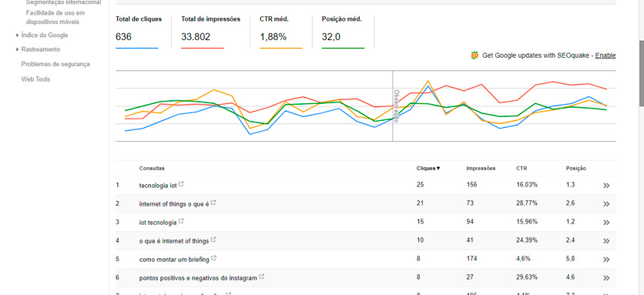Open Facilidade de uso em dispositivos móveis
Image resolution: width=644 pixels, height=295 pixels.
(55, 17)
